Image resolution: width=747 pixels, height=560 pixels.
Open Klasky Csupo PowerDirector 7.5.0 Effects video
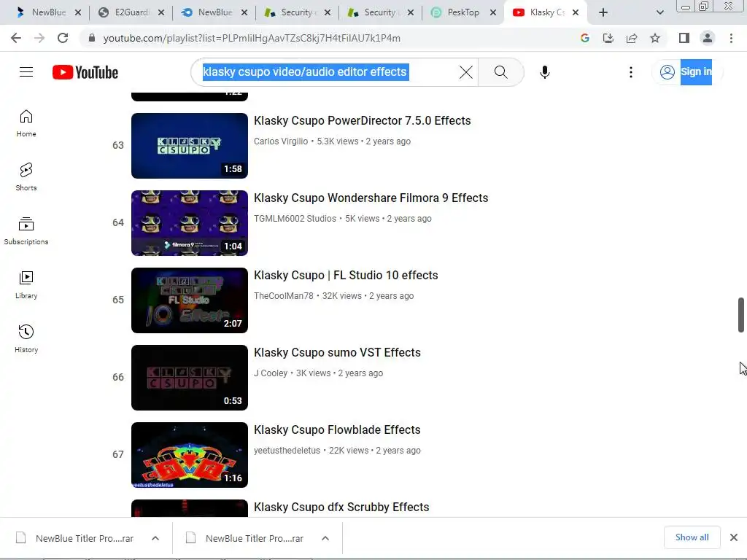pyautogui.click(x=362, y=120)
